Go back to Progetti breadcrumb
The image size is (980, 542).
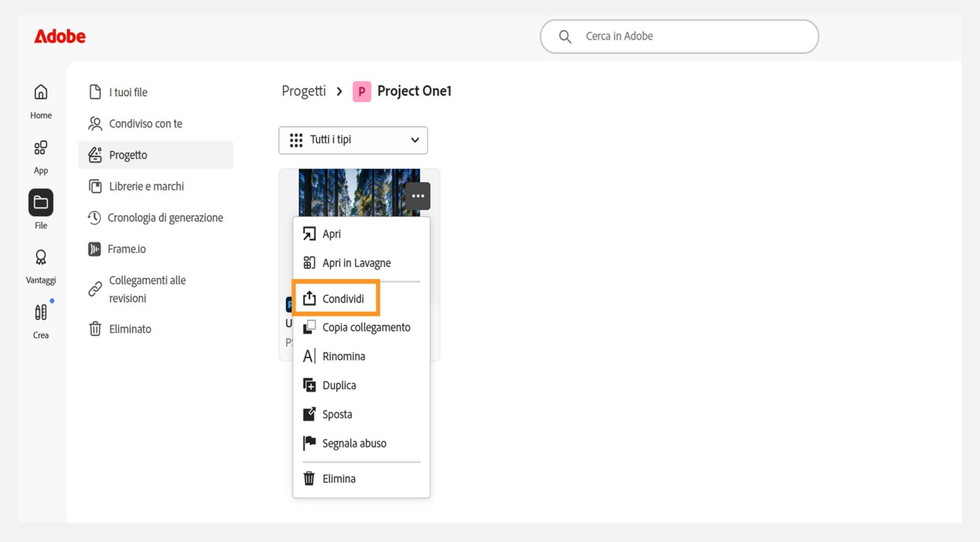[304, 91]
